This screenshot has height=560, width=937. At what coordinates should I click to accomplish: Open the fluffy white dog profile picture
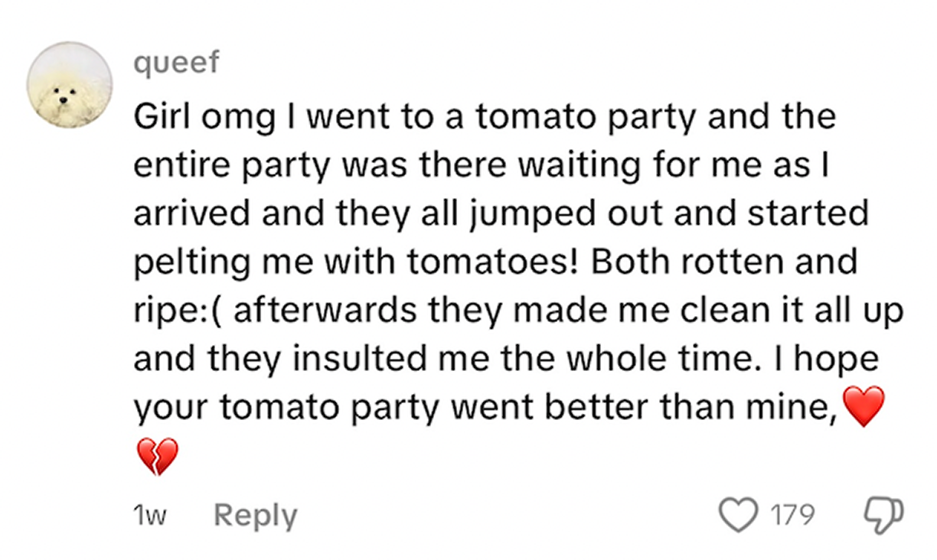click(x=70, y=85)
